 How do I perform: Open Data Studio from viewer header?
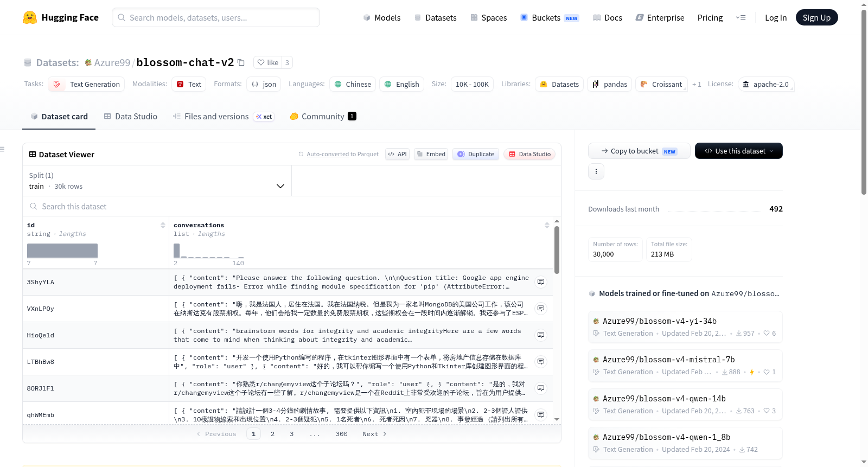pyautogui.click(x=529, y=154)
